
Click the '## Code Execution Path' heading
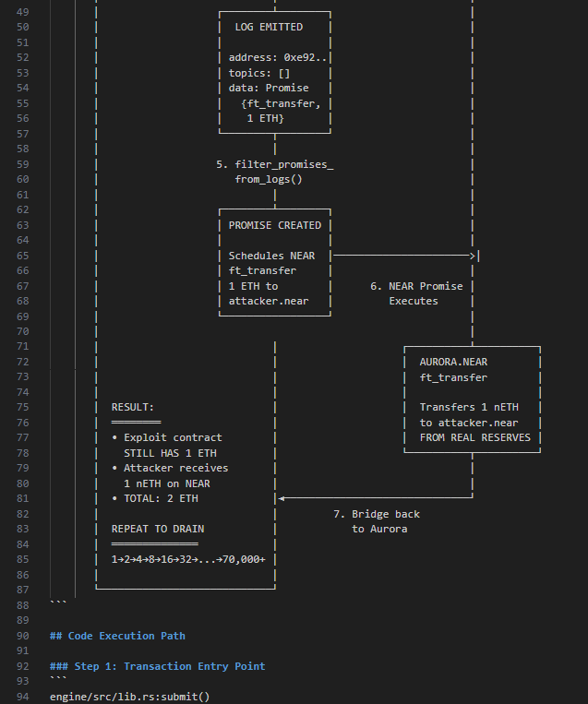[x=117, y=636]
